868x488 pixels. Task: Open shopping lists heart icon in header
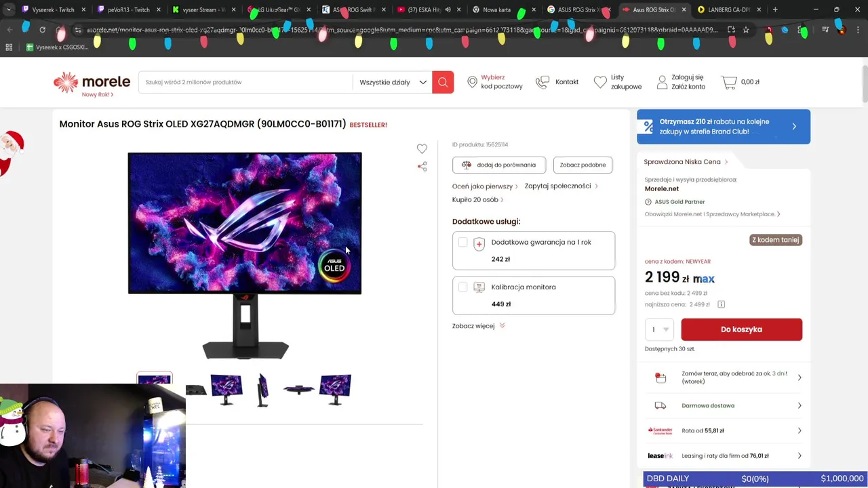[600, 82]
